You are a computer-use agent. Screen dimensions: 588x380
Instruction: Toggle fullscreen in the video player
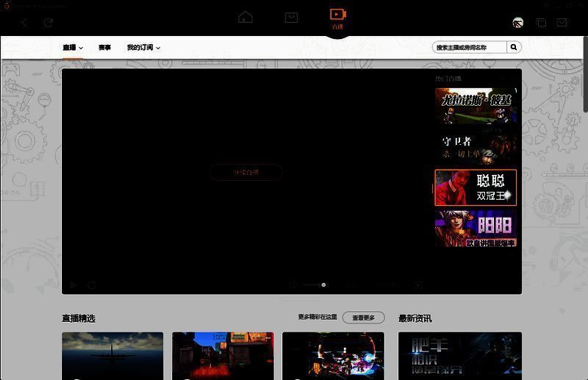417,285
